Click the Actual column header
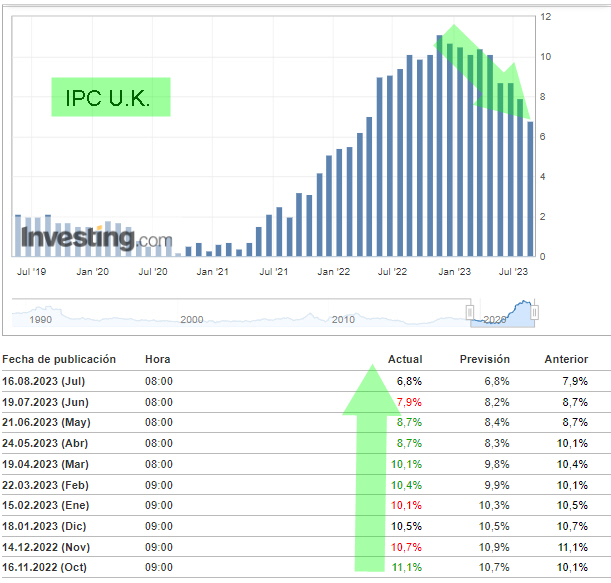Image resolution: width=611 pixels, height=583 pixels. [x=405, y=359]
